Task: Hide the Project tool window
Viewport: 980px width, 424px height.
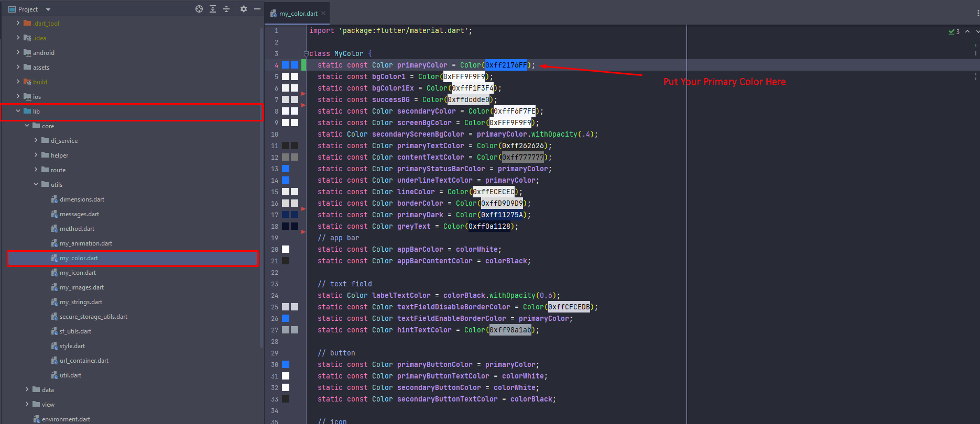Action: [257, 9]
